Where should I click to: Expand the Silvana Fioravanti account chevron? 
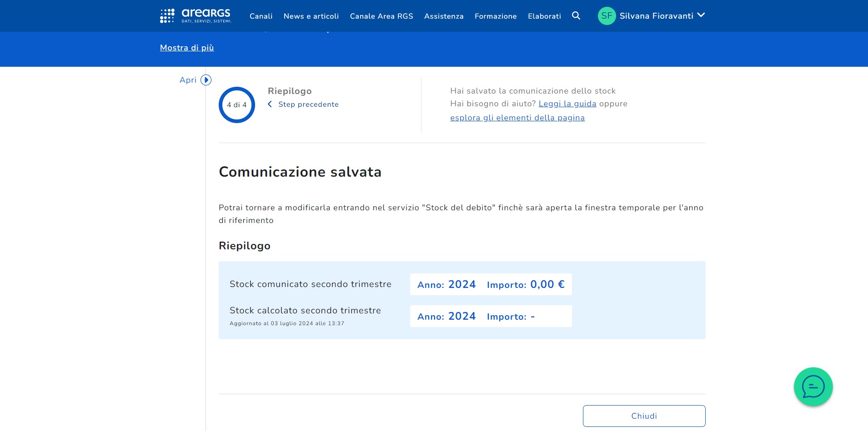point(701,15)
